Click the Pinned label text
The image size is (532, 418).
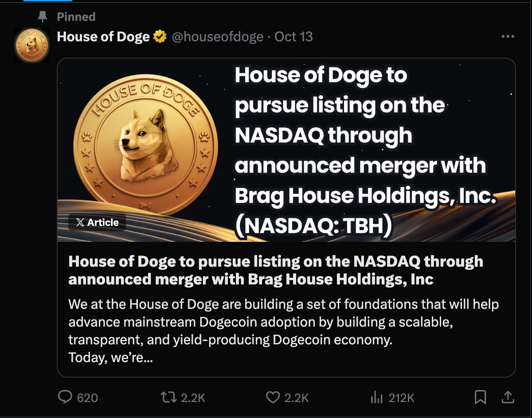[76, 16]
